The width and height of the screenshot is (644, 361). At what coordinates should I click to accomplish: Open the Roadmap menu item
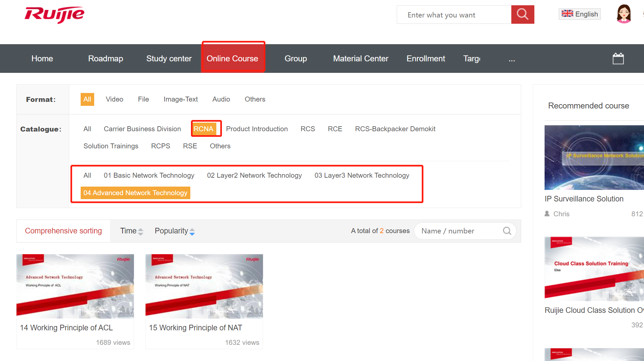tap(106, 59)
